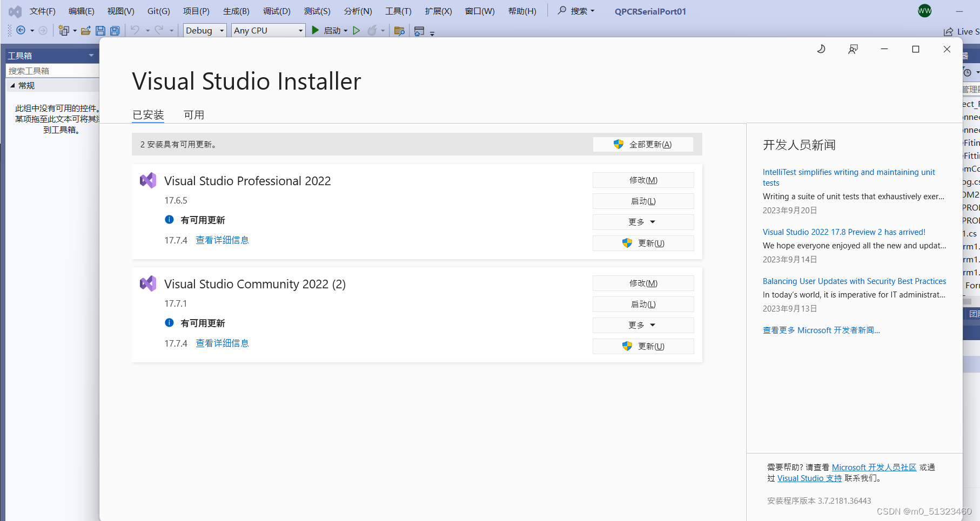Click the WW user account avatar

click(x=925, y=10)
